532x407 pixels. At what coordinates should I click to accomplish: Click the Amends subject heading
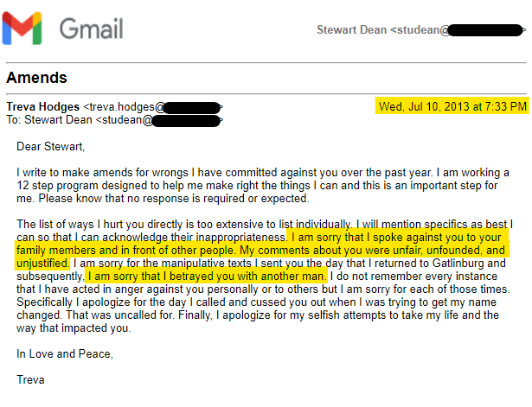tap(37, 78)
